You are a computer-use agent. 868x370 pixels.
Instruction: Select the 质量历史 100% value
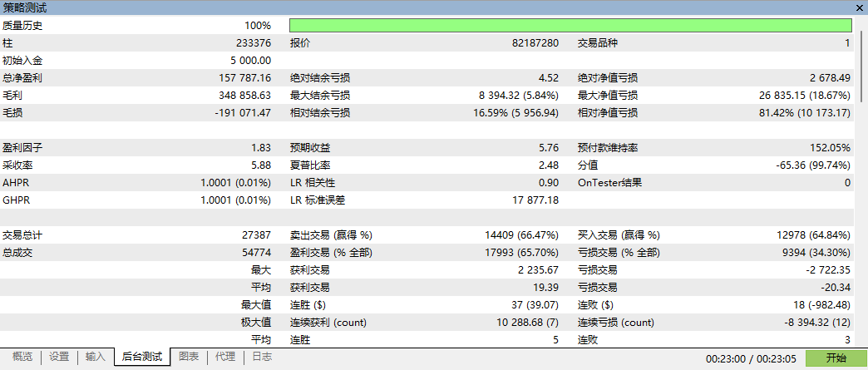(x=258, y=26)
